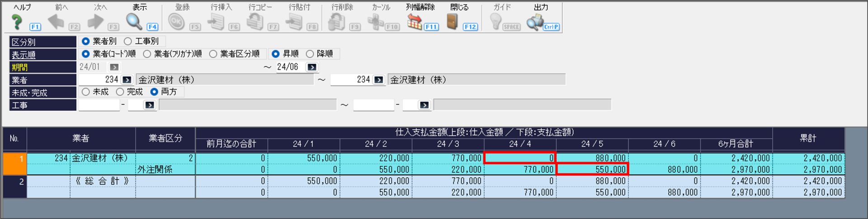
Task: Click the 業者区分 column header
Action: click(165, 138)
